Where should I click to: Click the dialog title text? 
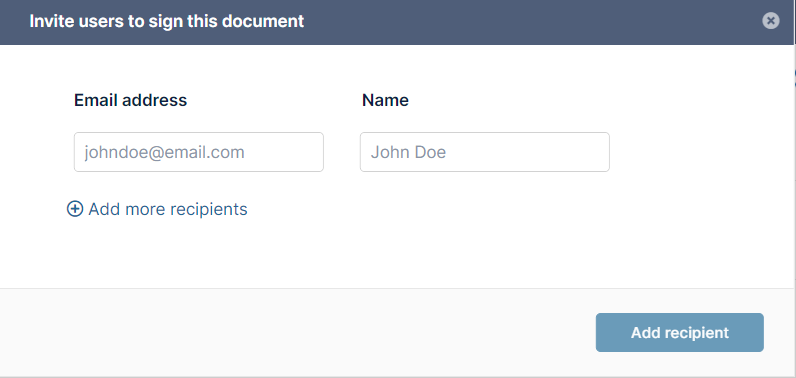167,21
